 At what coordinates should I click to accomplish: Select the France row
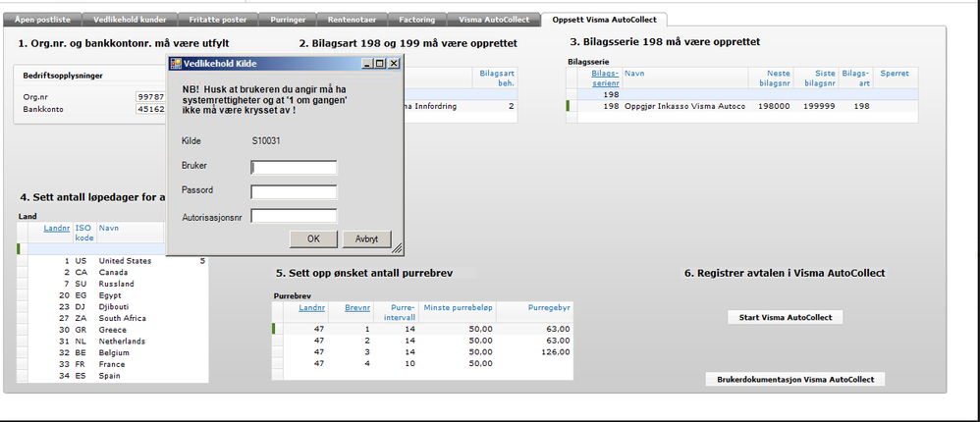pyautogui.click(x=113, y=364)
